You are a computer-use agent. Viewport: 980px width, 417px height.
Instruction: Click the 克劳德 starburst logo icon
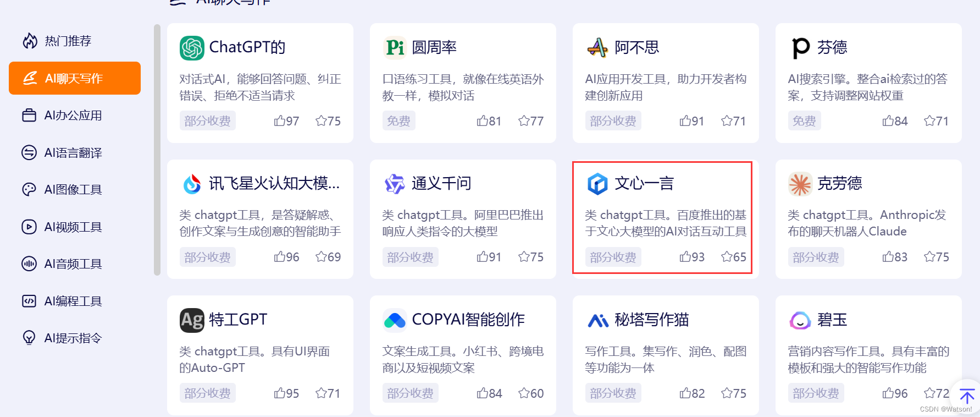pos(800,184)
